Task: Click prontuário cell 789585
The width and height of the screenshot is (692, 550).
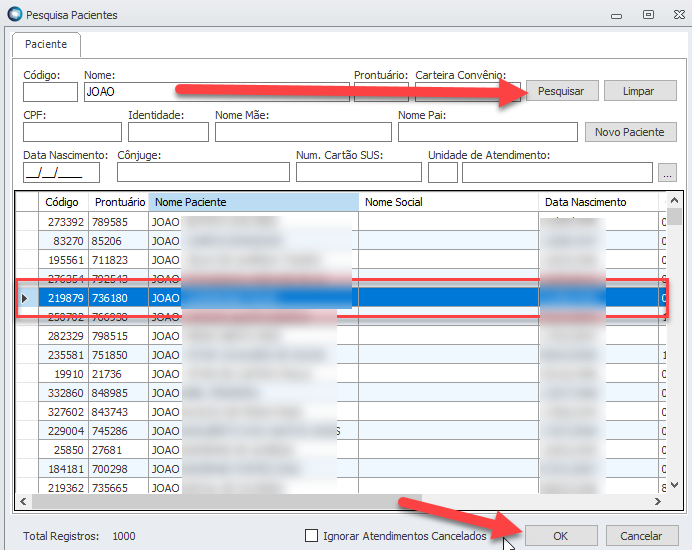Action: 119,222
